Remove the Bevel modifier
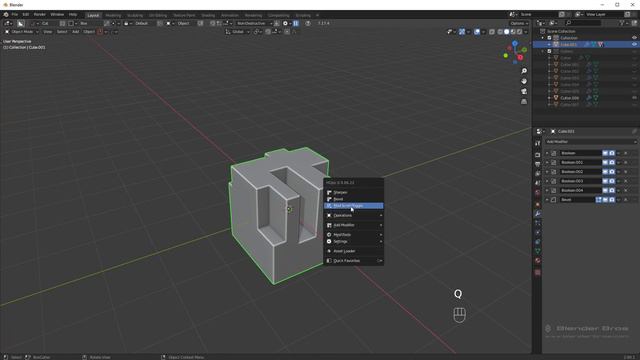The height and width of the screenshot is (360, 640). click(626, 200)
